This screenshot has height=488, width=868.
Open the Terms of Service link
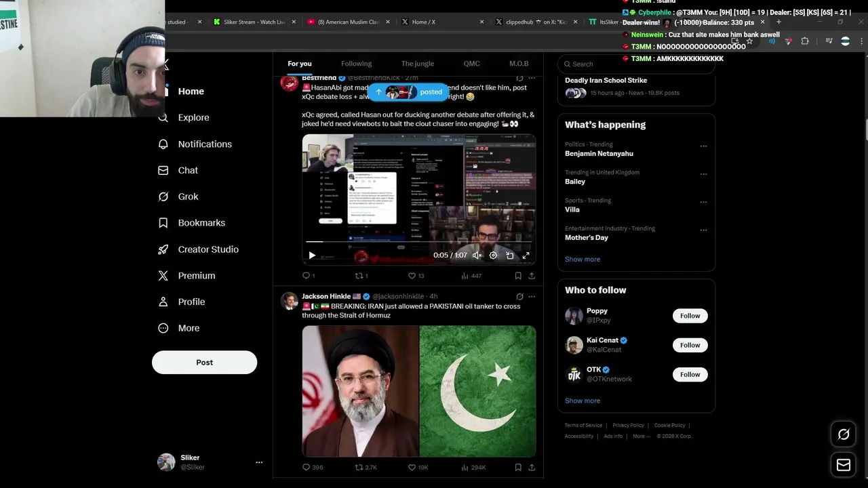(x=583, y=426)
